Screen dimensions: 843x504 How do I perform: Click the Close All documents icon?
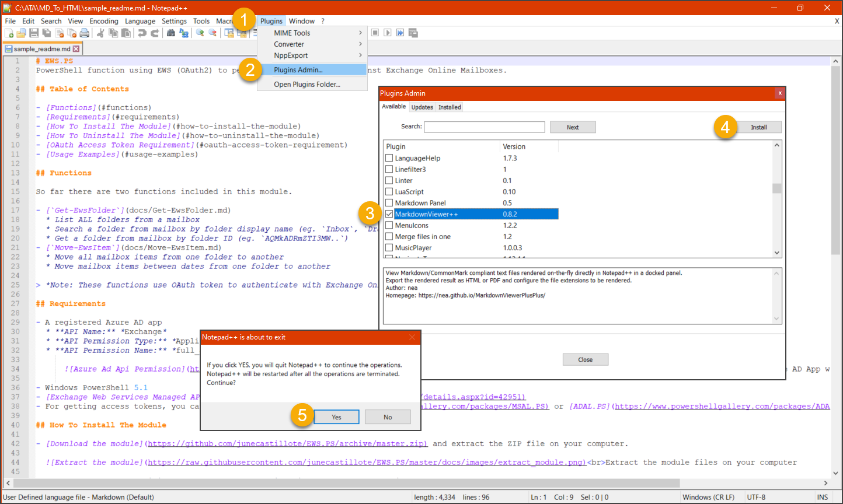coord(72,33)
